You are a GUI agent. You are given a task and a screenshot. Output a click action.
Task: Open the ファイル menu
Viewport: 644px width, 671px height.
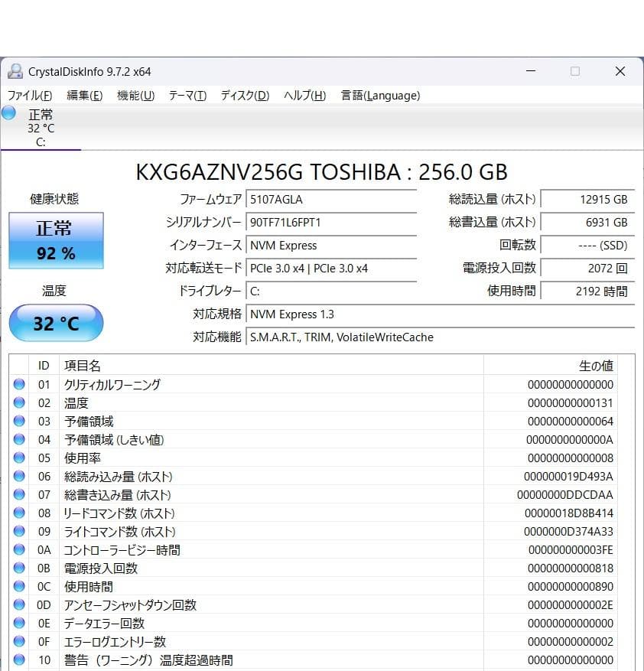click(29, 96)
